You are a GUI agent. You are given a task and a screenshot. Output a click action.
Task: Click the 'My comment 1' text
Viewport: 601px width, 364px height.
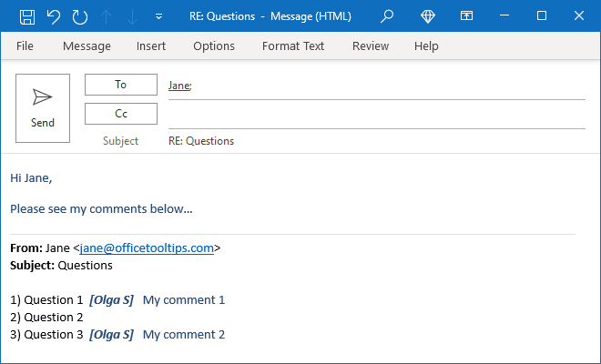coord(184,299)
